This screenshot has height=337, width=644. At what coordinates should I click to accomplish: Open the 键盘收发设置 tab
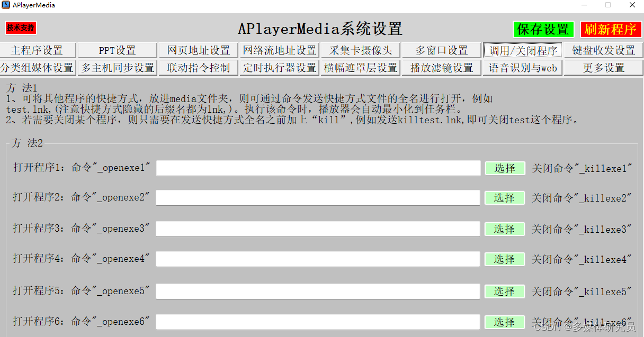603,50
